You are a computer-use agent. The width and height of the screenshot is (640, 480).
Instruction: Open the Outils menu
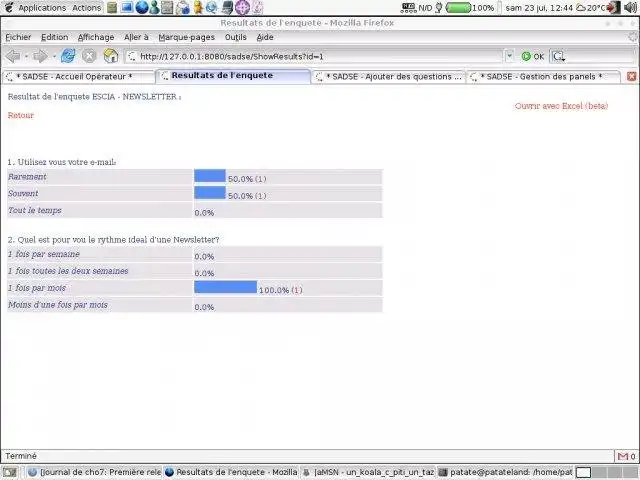click(x=236, y=37)
